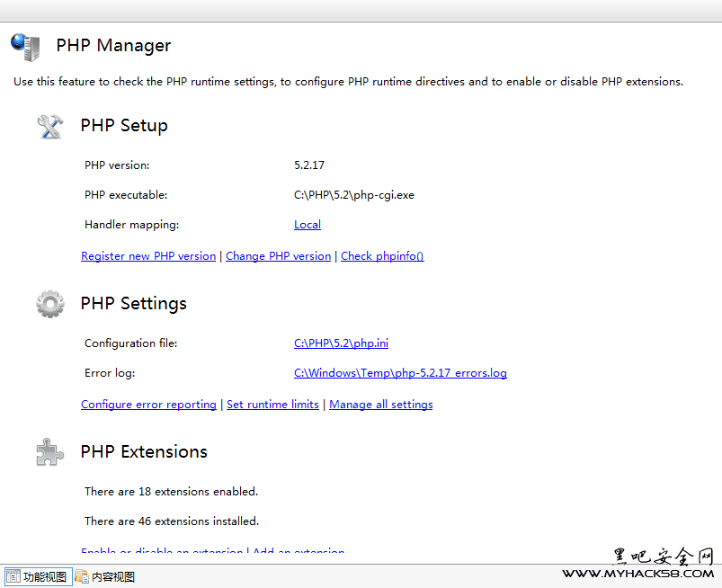Screen dimensions: 722x588
Task: Open the php-5.2.17_errors.log error log link
Action: [400, 373]
